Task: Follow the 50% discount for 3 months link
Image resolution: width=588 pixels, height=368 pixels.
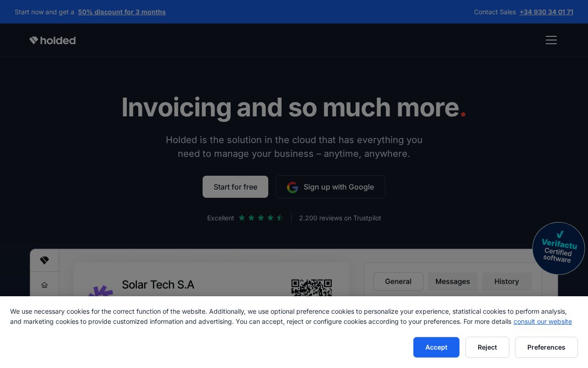Action: click(122, 12)
